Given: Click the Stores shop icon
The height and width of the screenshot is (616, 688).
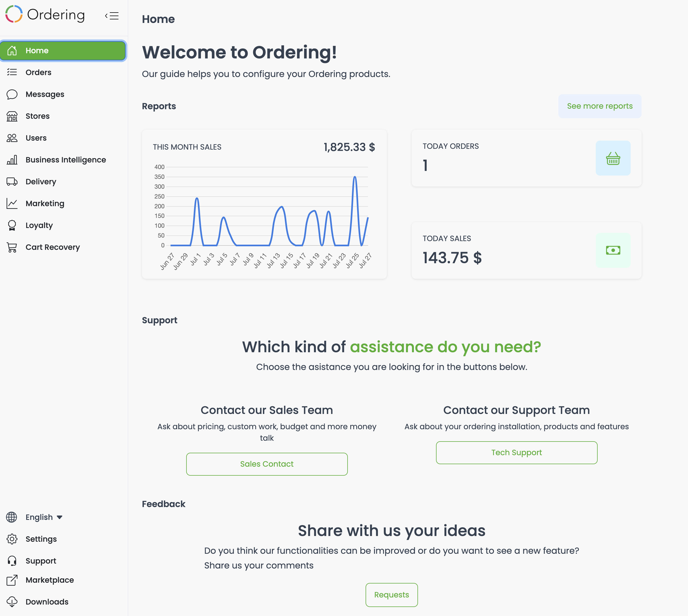Looking at the screenshot, I should (x=12, y=116).
